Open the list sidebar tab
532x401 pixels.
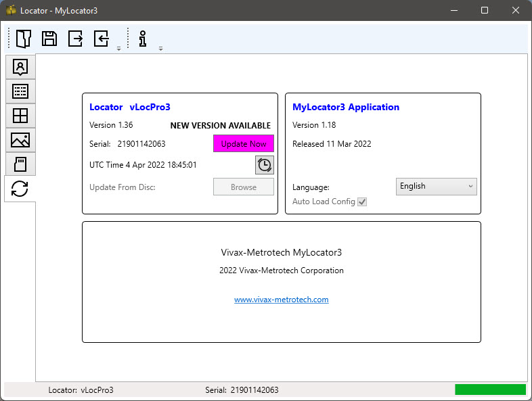(20, 91)
